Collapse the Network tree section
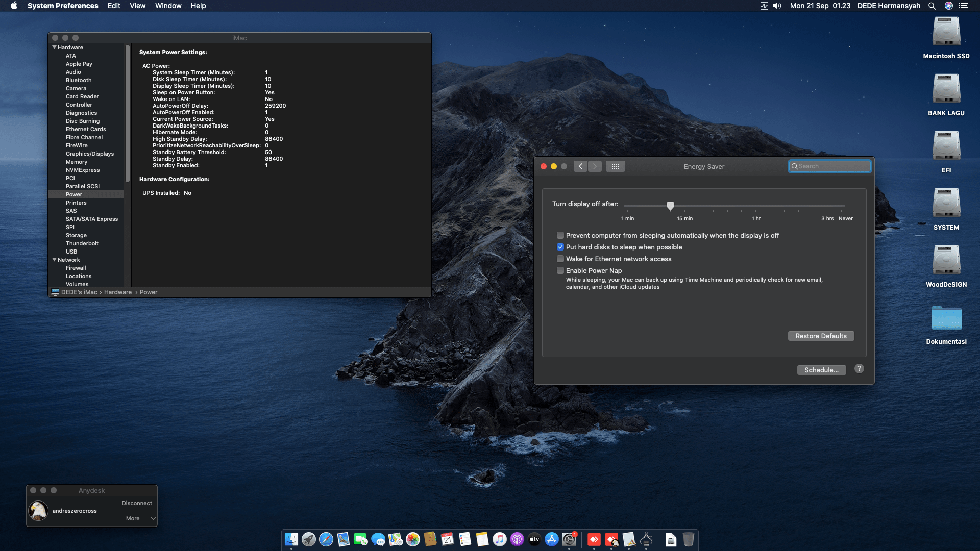Image resolution: width=980 pixels, height=551 pixels. (54, 260)
